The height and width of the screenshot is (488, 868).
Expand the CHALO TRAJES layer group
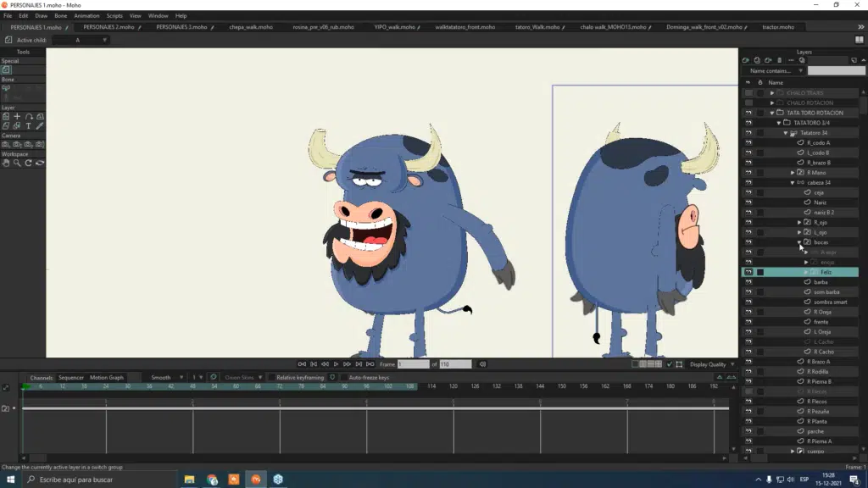click(x=772, y=93)
